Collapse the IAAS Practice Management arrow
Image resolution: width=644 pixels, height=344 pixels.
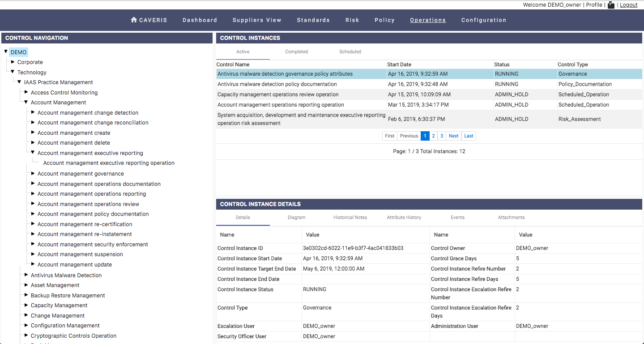(19, 82)
